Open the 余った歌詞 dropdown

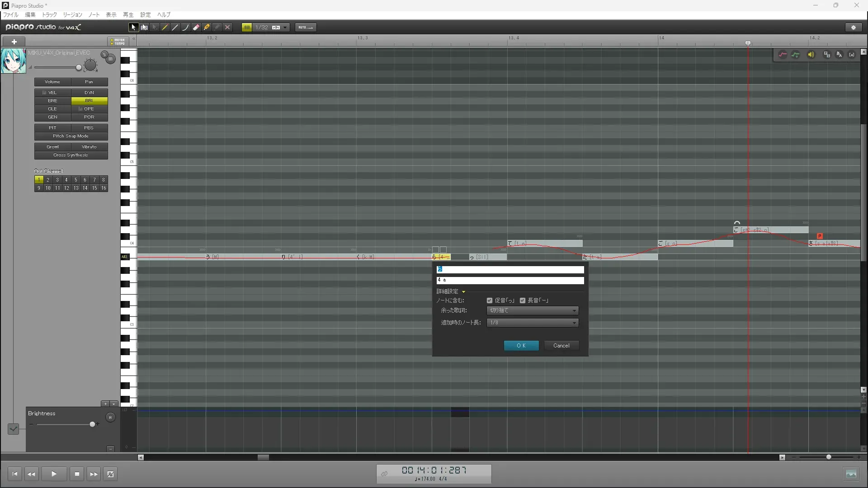(533, 311)
